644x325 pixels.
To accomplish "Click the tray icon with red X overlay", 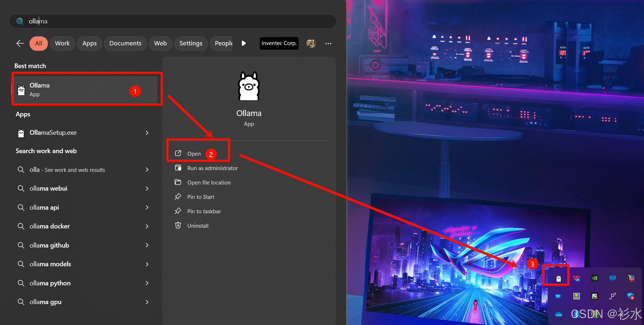I will click(x=631, y=278).
